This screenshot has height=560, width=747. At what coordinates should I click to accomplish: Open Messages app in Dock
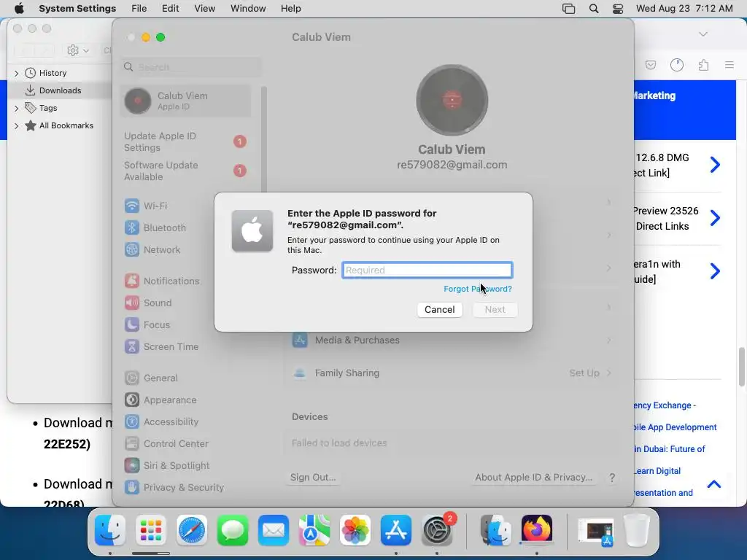pyautogui.click(x=233, y=530)
